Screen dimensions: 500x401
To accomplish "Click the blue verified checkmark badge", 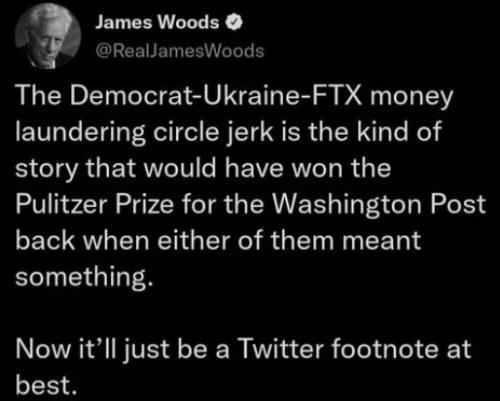I will tap(234, 23).
